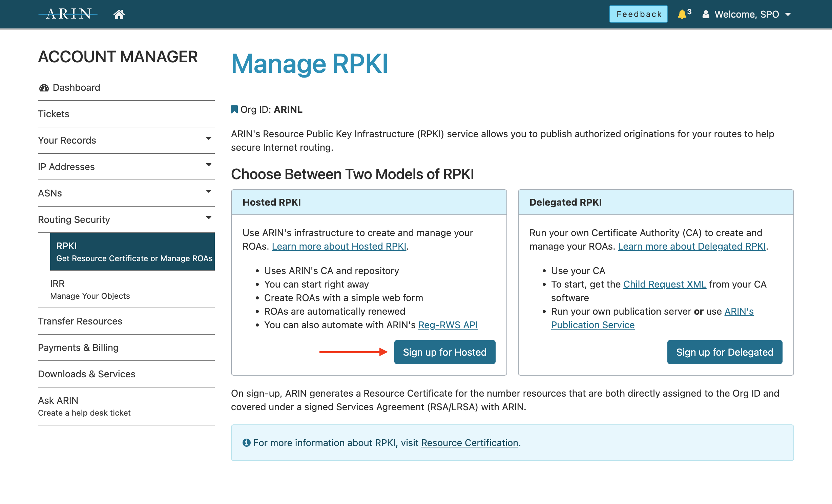
Task: Click the user profile icon
Action: point(706,14)
